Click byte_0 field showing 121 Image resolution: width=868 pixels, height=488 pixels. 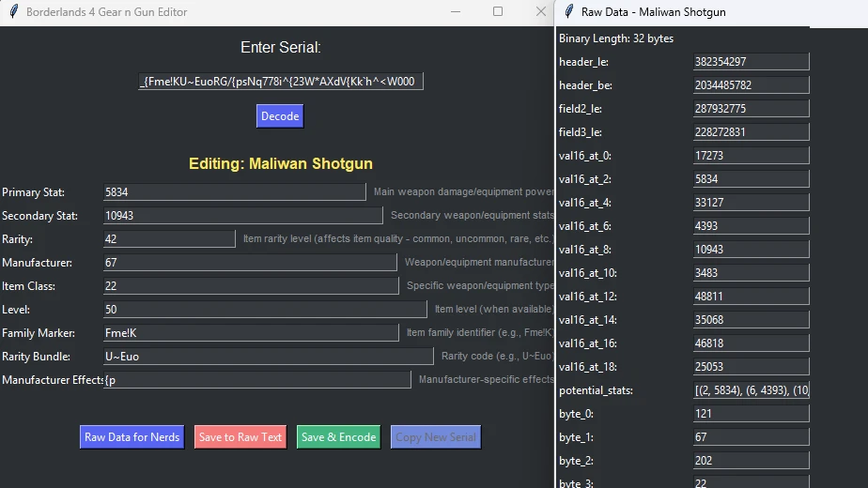click(751, 413)
